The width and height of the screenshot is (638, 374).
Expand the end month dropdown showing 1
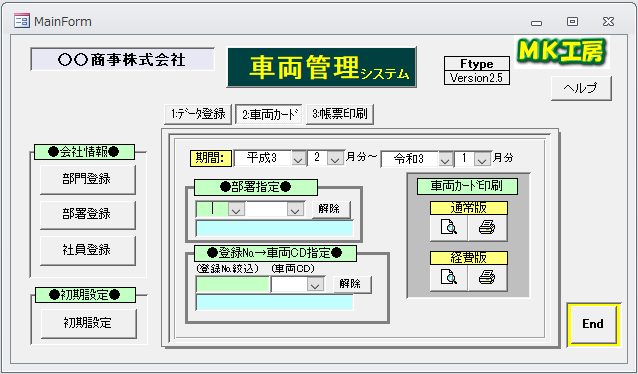(483, 159)
